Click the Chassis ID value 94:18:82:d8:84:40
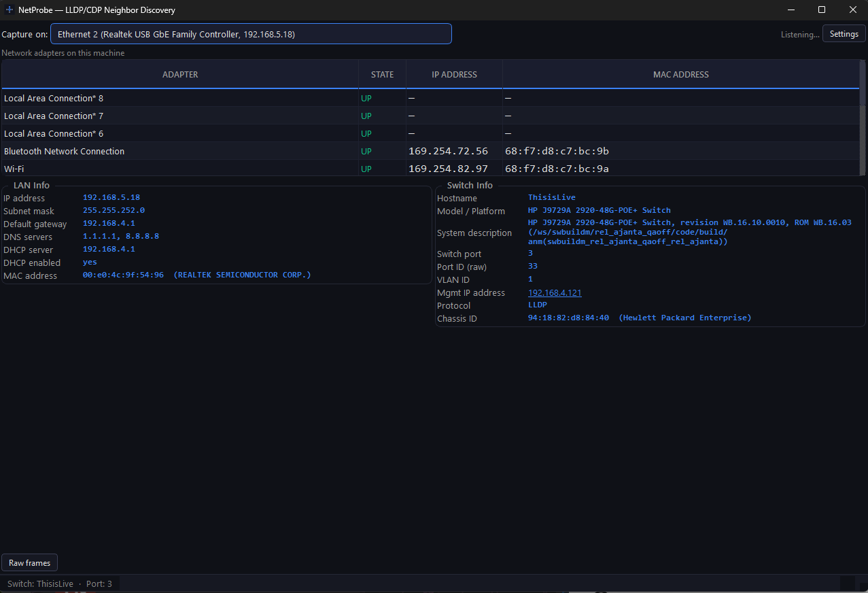Screen dimensions: 868x593 click(568, 318)
